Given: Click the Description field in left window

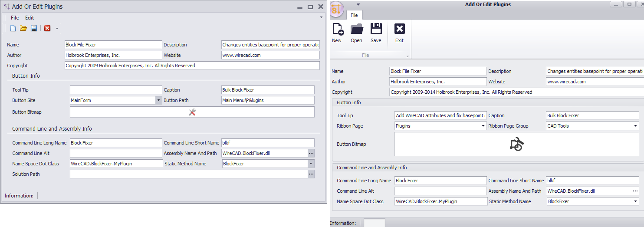Looking at the screenshot, I should point(270,45).
